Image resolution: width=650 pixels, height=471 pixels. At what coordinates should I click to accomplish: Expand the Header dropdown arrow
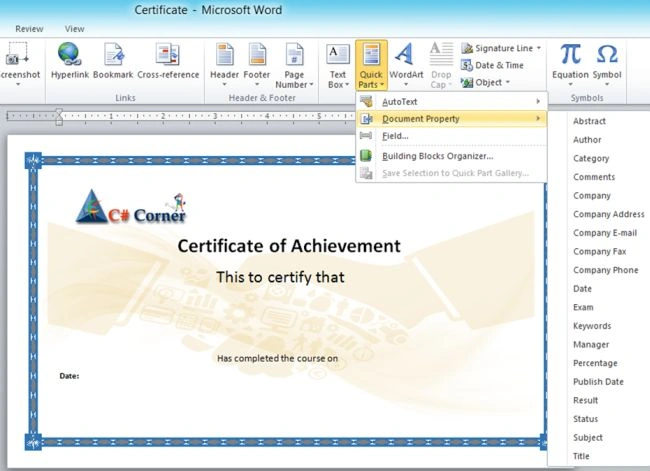[224, 84]
